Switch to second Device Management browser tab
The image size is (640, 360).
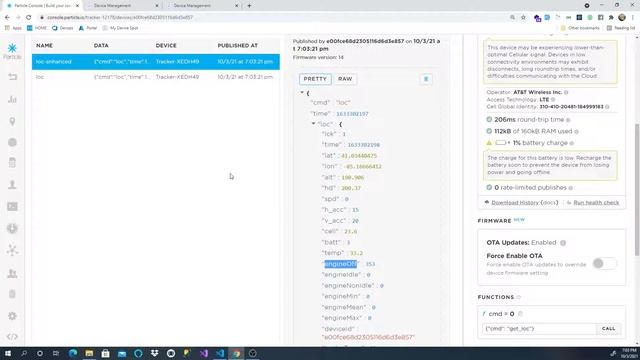[x=122, y=6]
